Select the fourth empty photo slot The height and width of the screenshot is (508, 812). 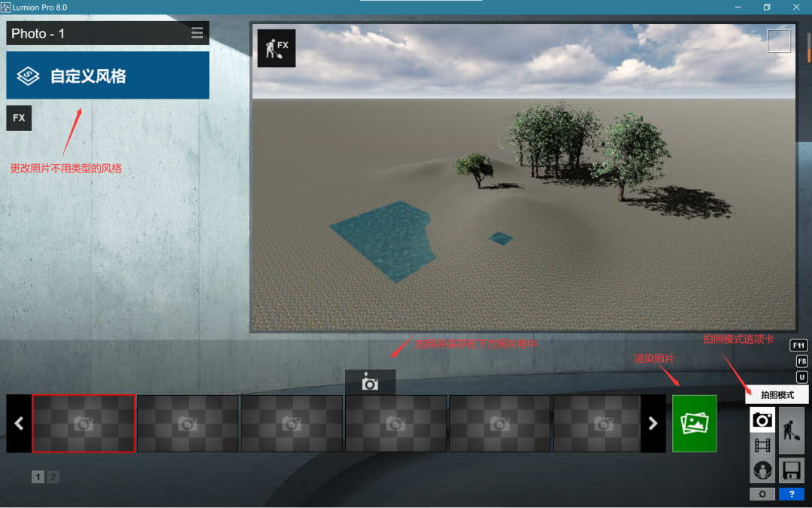(x=395, y=424)
